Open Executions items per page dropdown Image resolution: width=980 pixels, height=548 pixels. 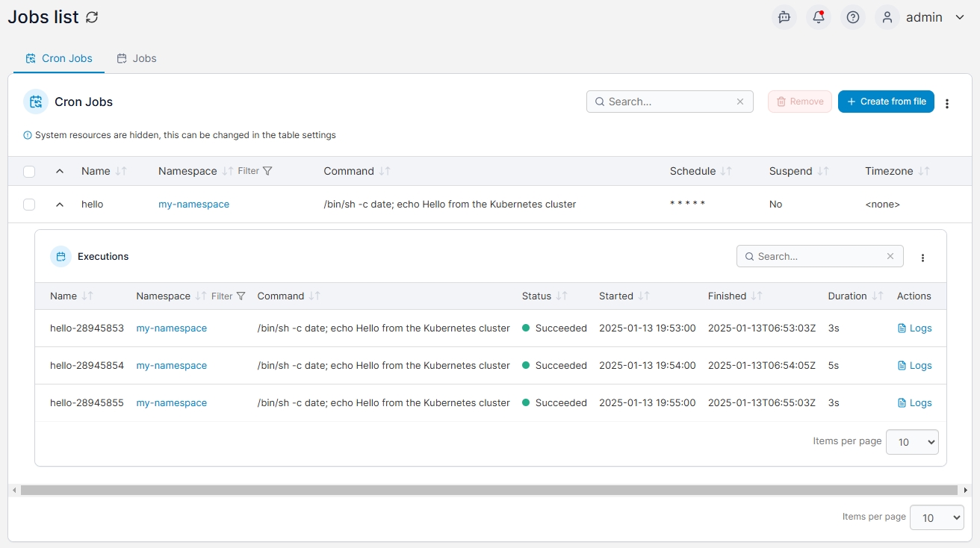[x=912, y=442]
